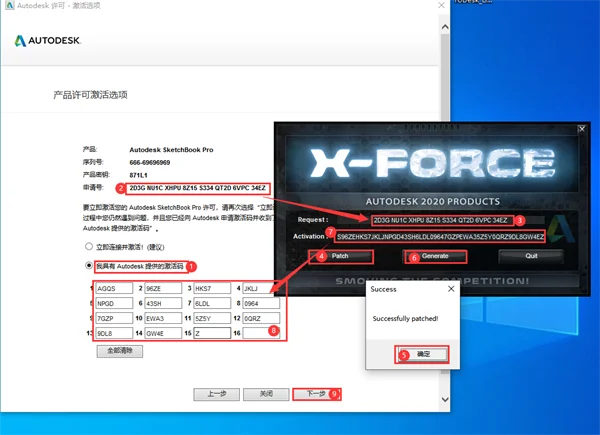Click the Request field in X-Force
600x435 pixels.
click(442, 220)
